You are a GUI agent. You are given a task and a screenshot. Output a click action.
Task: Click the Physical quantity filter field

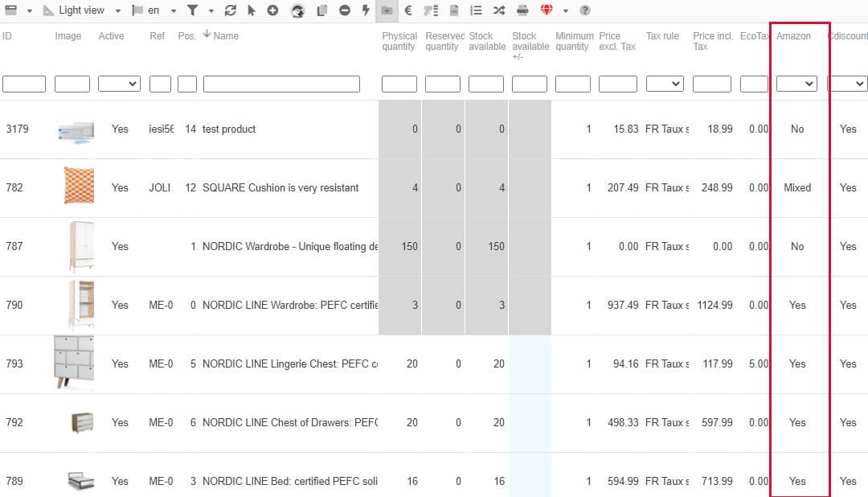pyautogui.click(x=399, y=84)
